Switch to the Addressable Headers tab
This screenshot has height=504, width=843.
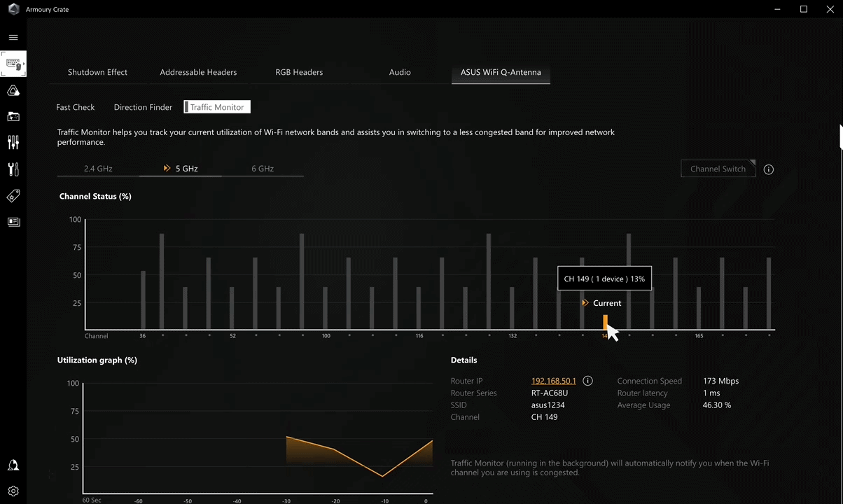[x=198, y=72]
